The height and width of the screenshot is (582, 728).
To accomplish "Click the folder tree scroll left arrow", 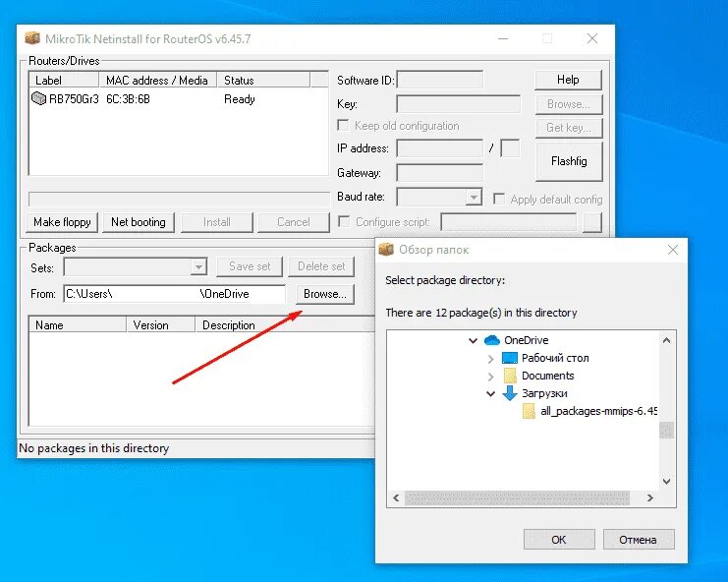I will [x=396, y=497].
